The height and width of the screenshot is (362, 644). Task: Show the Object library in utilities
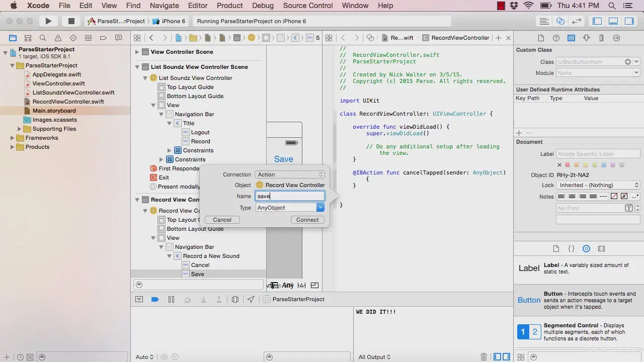click(x=586, y=248)
